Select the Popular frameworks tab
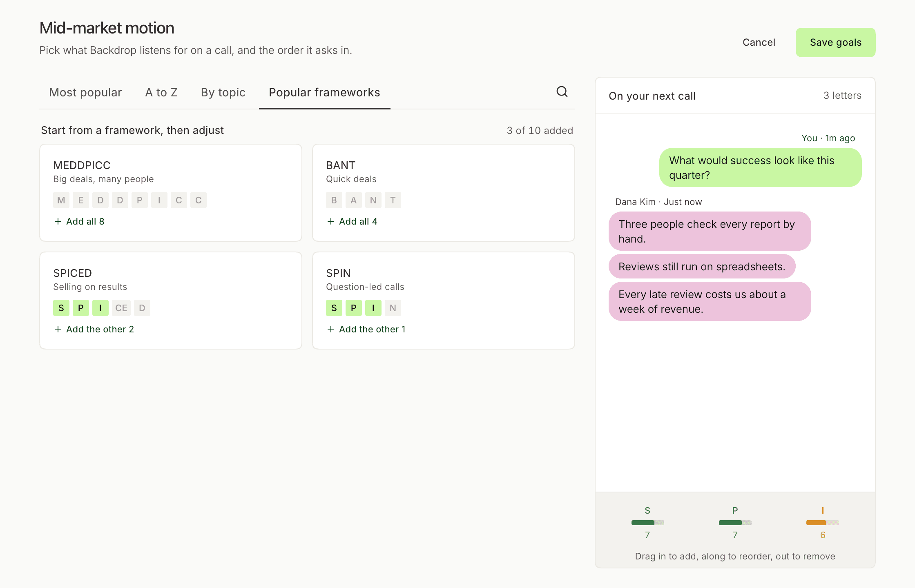Viewport: 915px width, 588px height. pyautogui.click(x=324, y=92)
